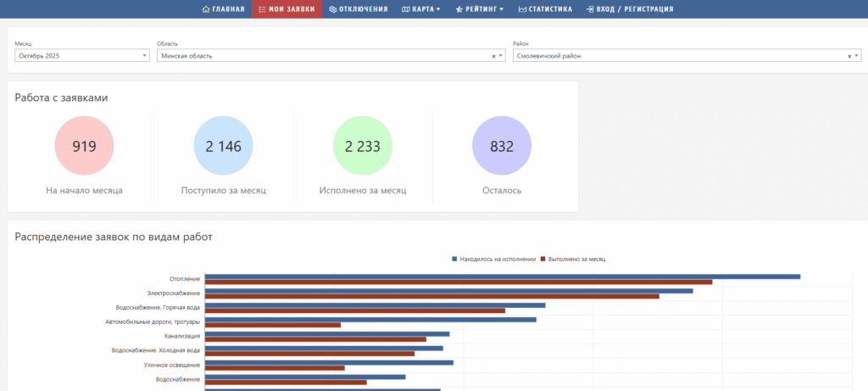Click the blue Отопление bar in chart
868x391 pixels.
502,276
